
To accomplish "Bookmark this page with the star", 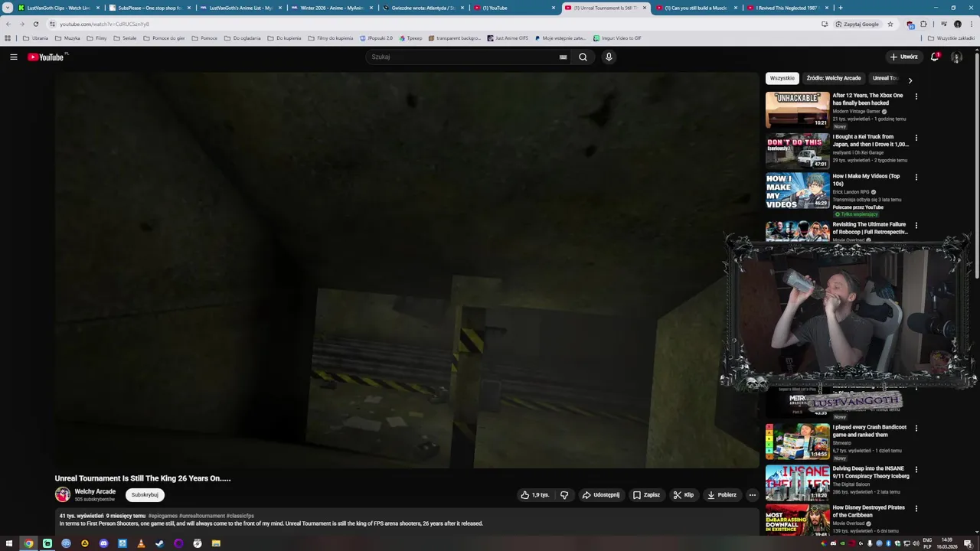I will [890, 24].
